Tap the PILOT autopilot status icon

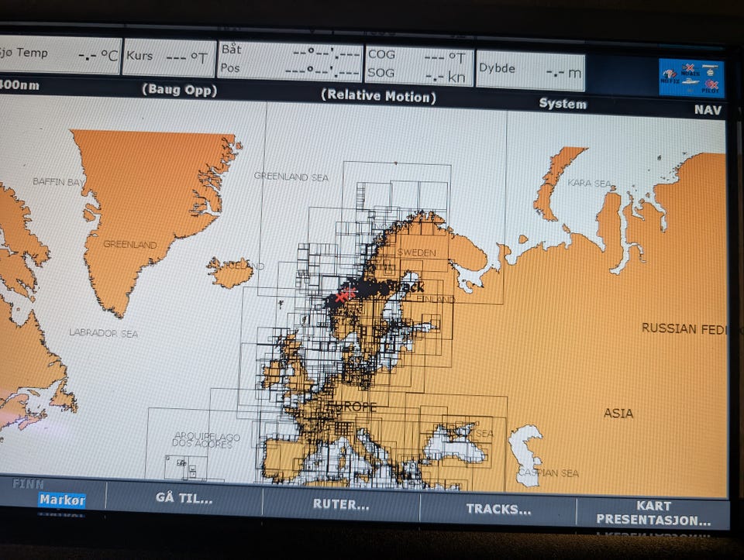pos(711,86)
